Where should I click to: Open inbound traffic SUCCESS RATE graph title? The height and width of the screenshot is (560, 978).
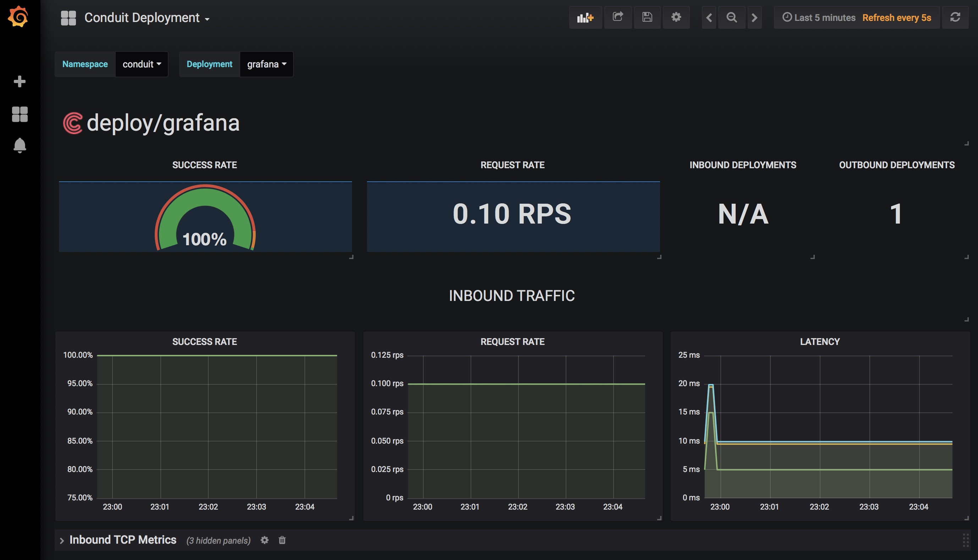(x=205, y=341)
